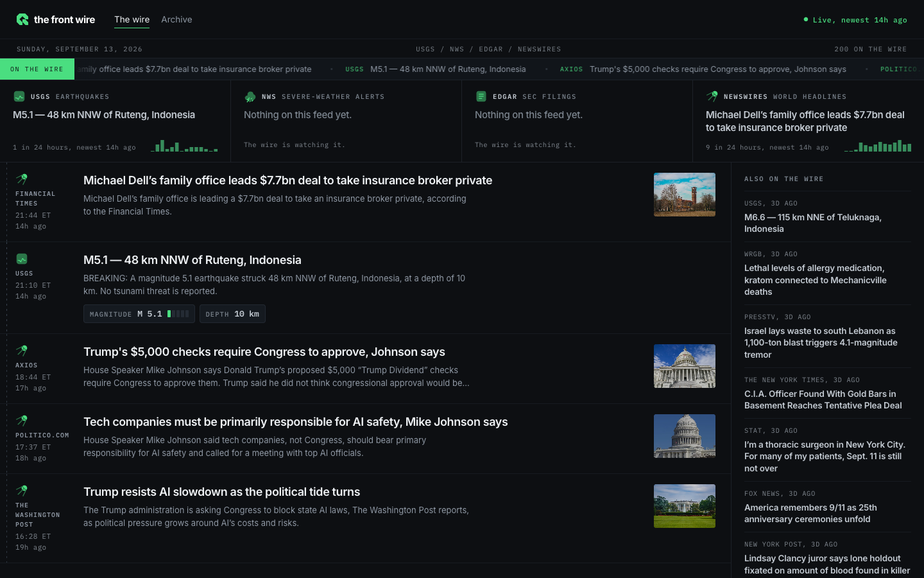Click the FINANCIAL TIMES source label

coord(35,198)
